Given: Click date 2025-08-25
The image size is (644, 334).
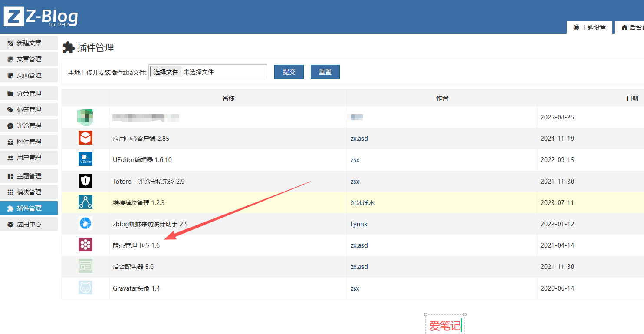Looking at the screenshot, I should click(557, 117).
